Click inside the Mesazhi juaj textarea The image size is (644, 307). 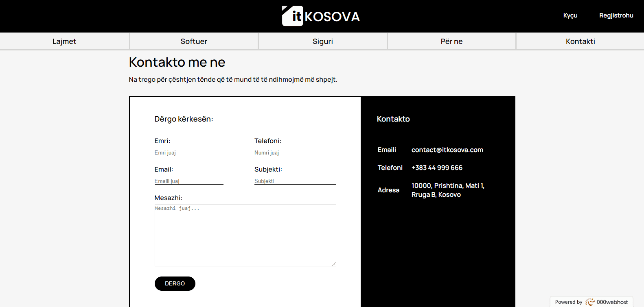pyautogui.click(x=245, y=235)
